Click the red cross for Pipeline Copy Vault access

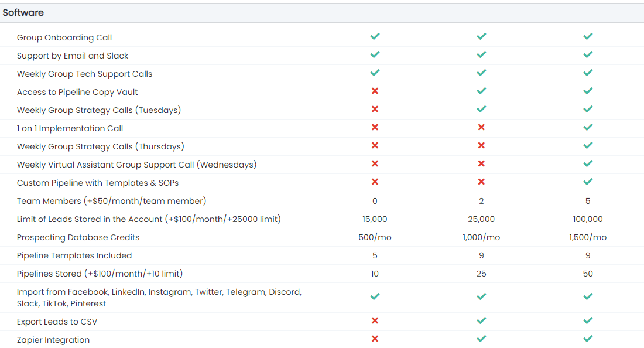click(x=375, y=91)
